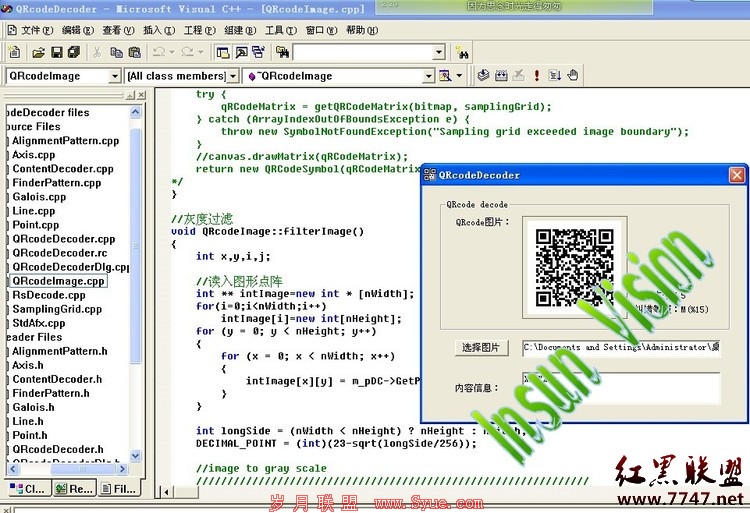Click the Open file folder icon
750x513 pixels.
coord(38,52)
